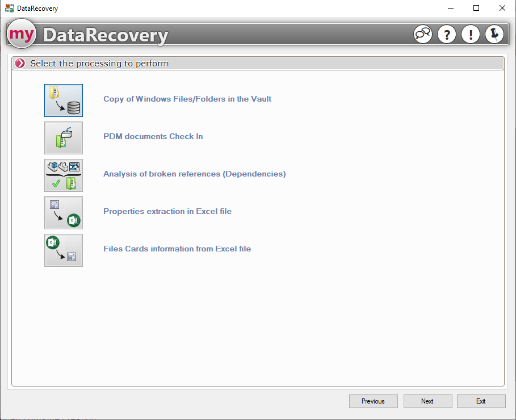This screenshot has height=420, width=516.
Task: Click the red 'my' logo badge
Action: (x=22, y=35)
